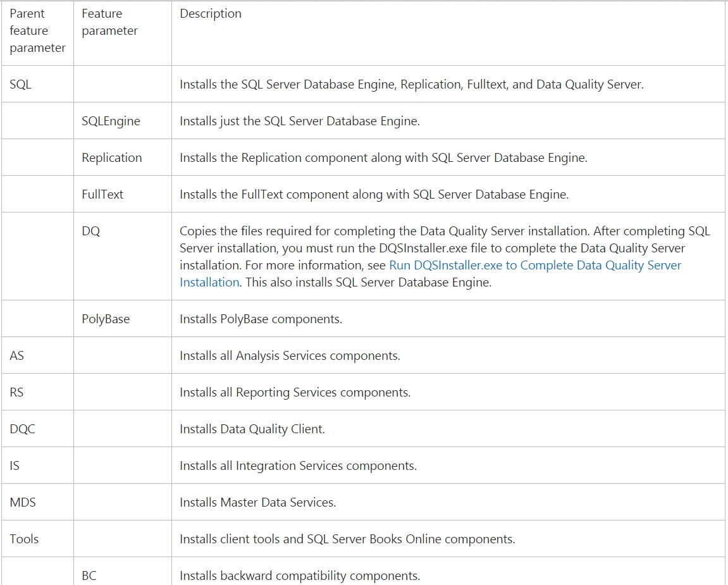Select the AS parent feature parameter
Viewport: 728px width, 585px height.
[16, 355]
